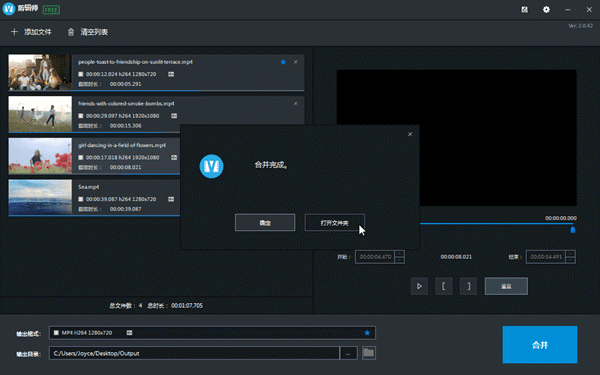Click the blue app logo in the dialog
Screen dimensions: 600x375
tap(212, 166)
